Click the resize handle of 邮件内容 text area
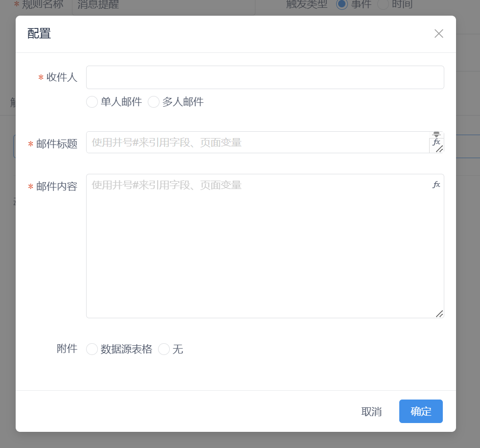Viewport: 480px width, 448px height. 439,314
